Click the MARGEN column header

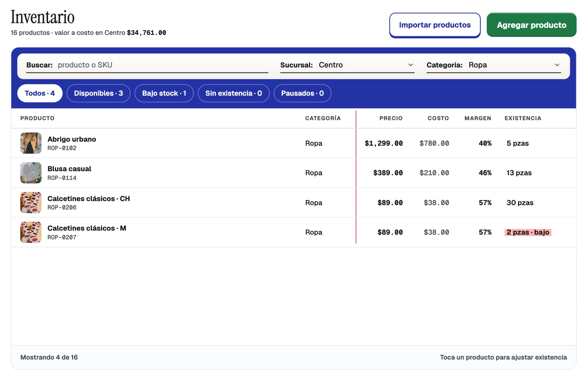[x=478, y=119]
